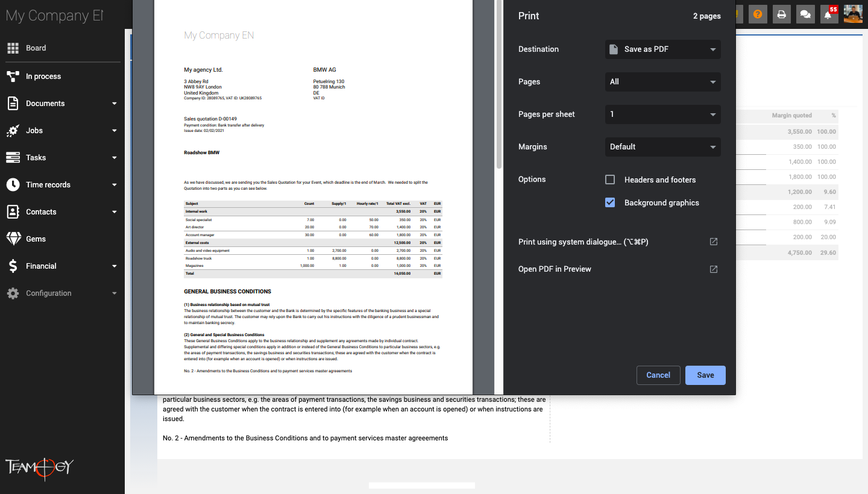868x494 pixels.
Task: Click Open PDF in Preview
Action: [618, 269]
